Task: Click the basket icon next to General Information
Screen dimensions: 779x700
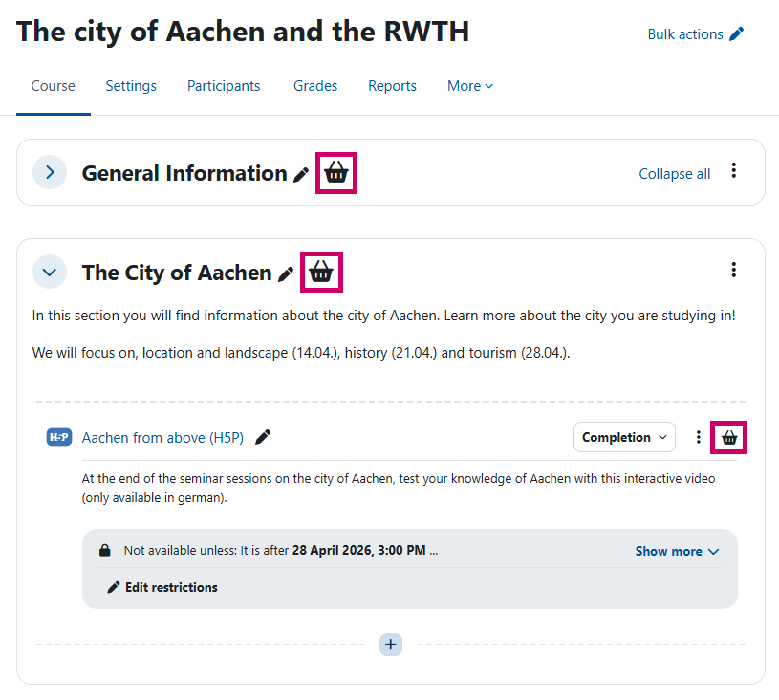Action: click(335, 172)
